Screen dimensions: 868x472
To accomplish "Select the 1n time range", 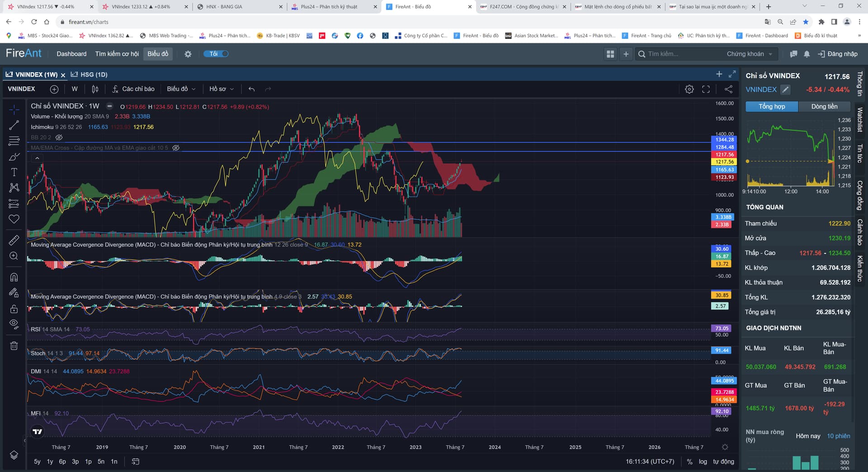I will pyautogui.click(x=114, y=462).
